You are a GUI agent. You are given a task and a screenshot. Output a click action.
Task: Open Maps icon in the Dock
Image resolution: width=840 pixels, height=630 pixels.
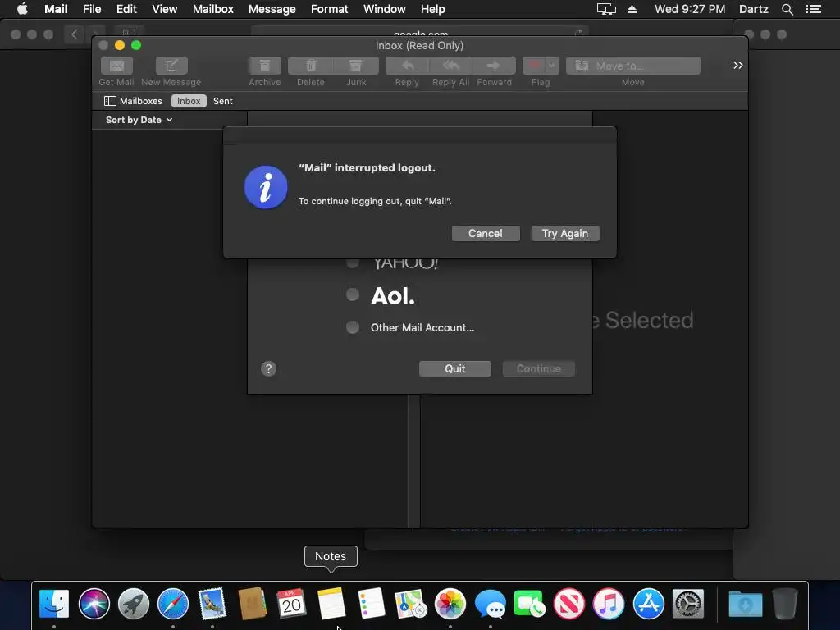coord(410,603)
